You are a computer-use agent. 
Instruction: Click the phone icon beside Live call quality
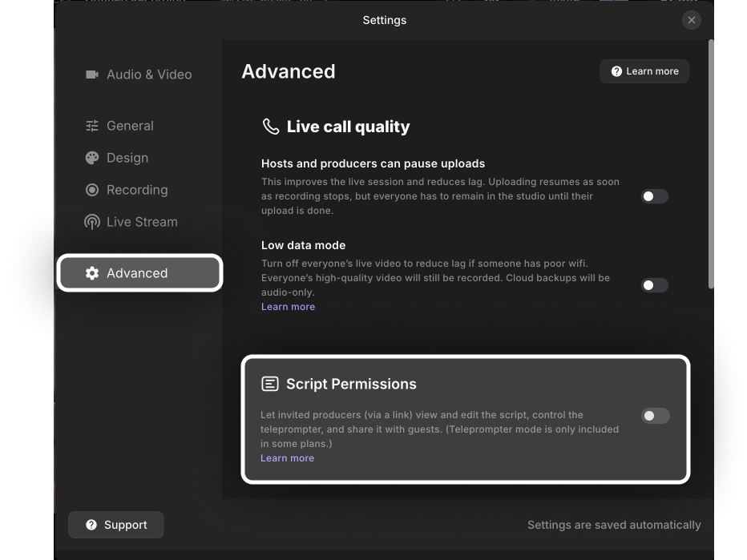[271, 127]
